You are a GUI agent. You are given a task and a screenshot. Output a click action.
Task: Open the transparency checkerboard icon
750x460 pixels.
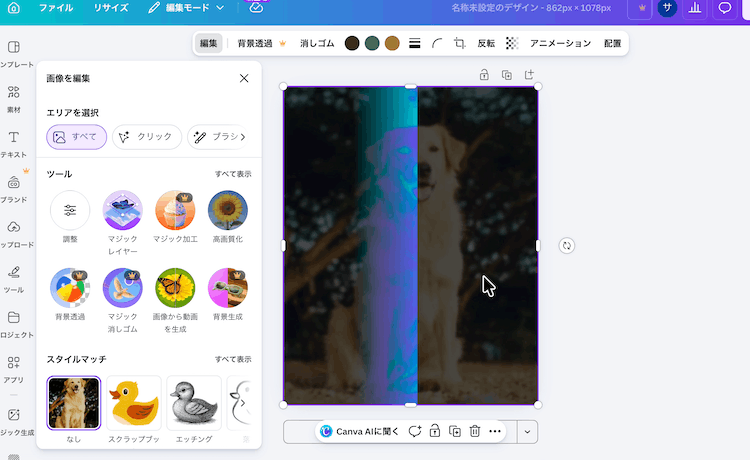click(512, 44)
